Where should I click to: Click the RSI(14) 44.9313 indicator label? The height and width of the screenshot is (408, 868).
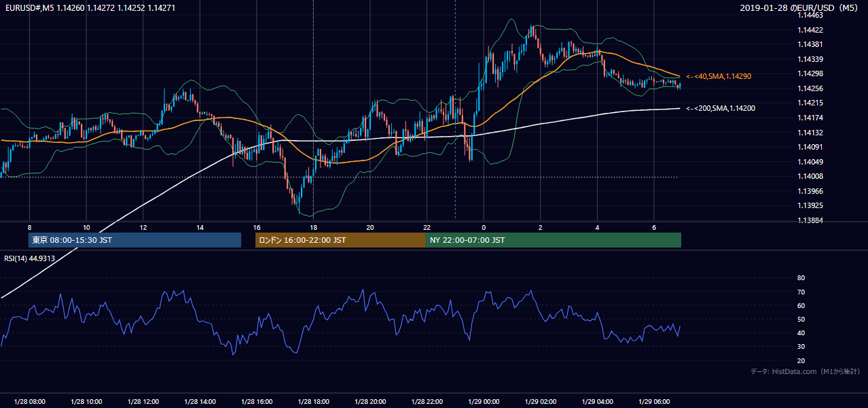29,258
